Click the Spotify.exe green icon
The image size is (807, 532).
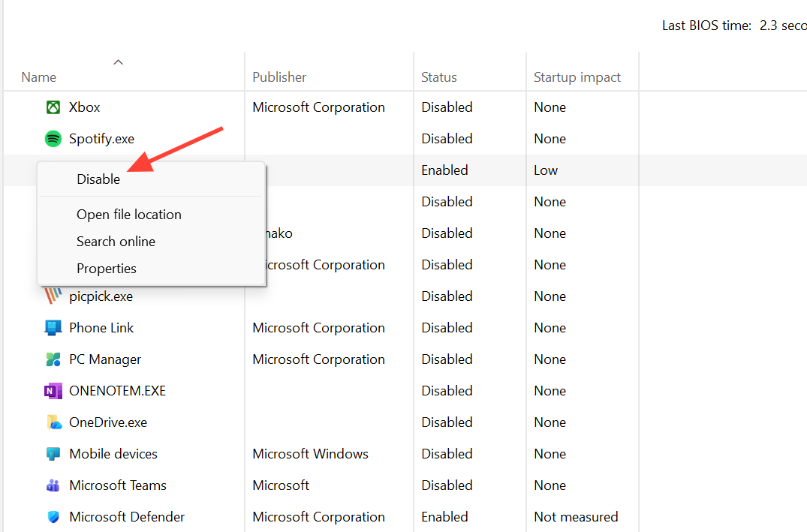click(53, 138)
